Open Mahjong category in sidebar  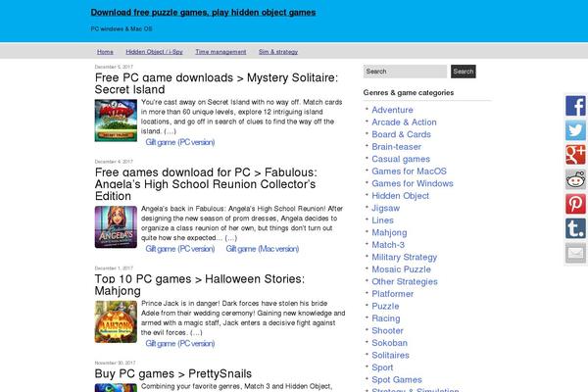[389, 232]
